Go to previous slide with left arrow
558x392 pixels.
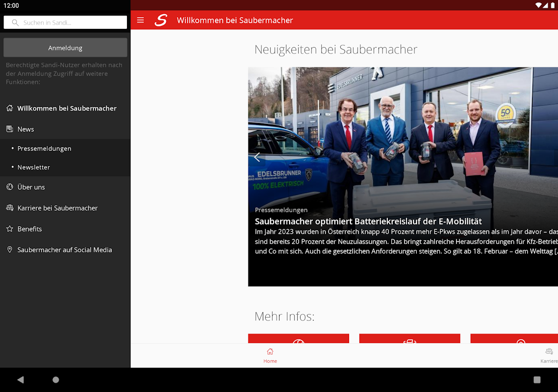(x=257, y=157)
